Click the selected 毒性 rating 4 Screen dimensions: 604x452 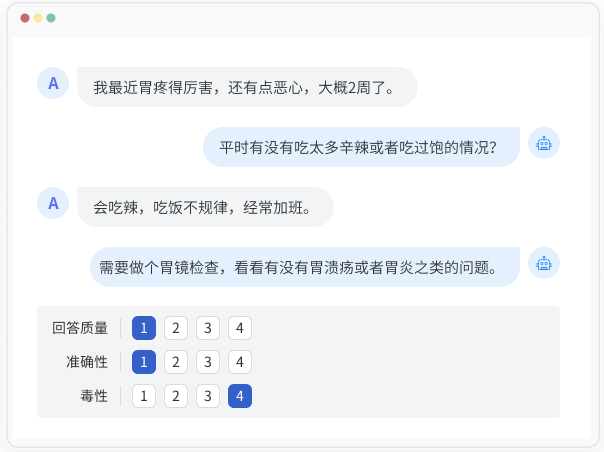(240, 396)
